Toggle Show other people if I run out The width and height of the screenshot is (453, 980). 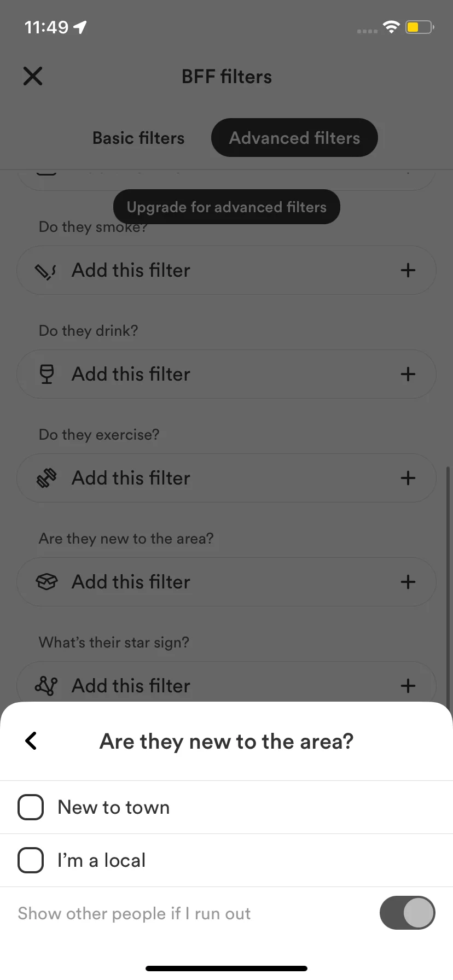coord(408,913)
